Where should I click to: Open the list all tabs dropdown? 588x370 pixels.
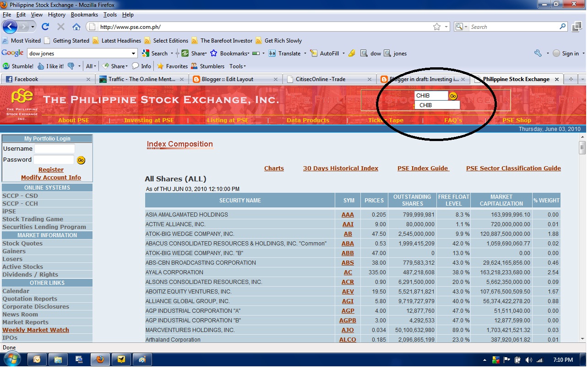582,79
